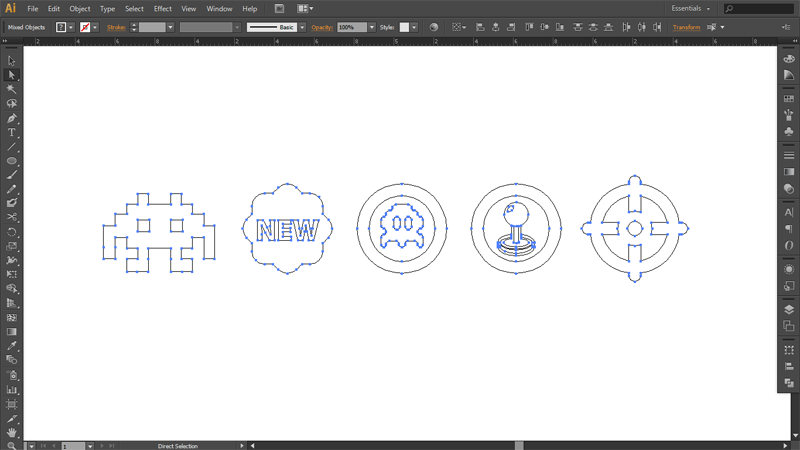Select the Pen tool
Screen dimensions: 800x450
(x=12, y=118)
